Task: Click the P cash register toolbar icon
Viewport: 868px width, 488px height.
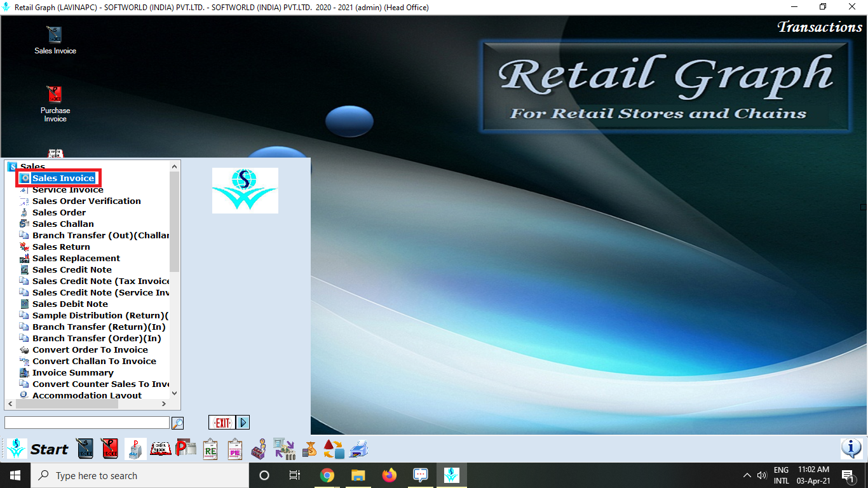Action: tap(135, 449)
